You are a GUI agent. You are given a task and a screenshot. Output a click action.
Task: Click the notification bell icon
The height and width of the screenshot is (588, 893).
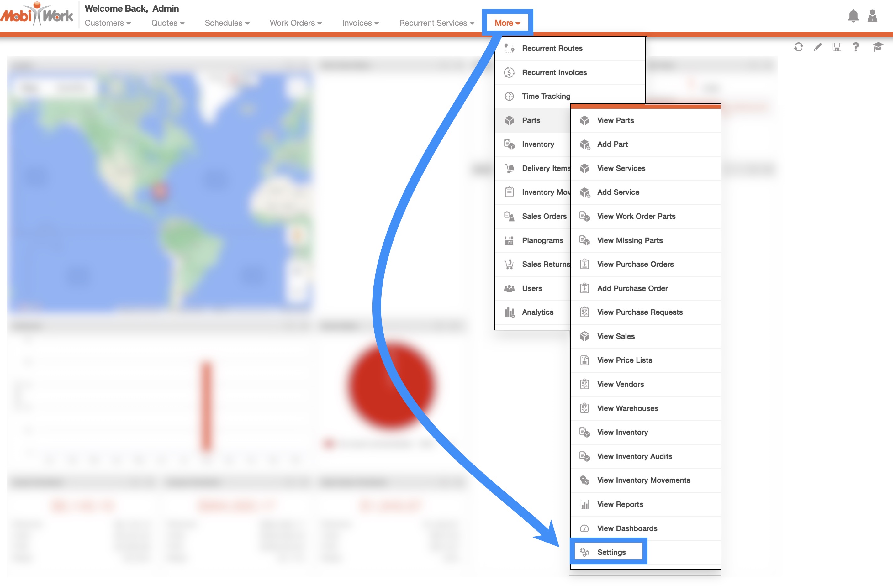pyautogui.click(x=853, y=16)
